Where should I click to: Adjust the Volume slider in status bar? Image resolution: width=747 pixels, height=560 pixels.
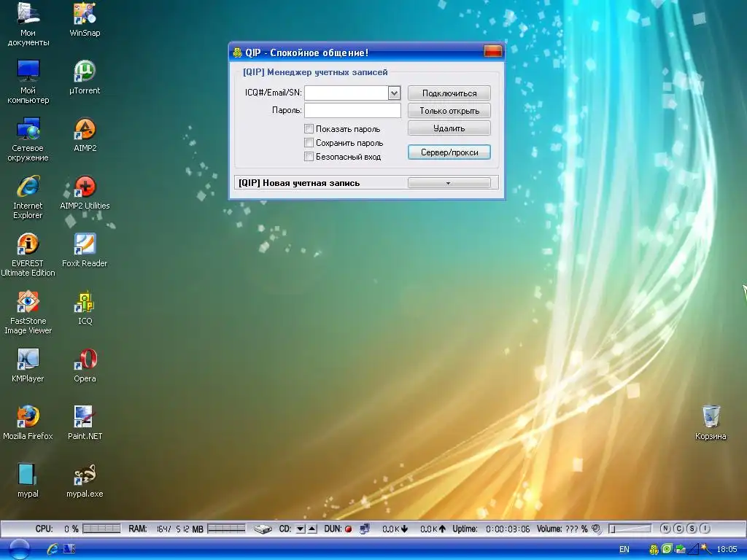coord(630,529)
